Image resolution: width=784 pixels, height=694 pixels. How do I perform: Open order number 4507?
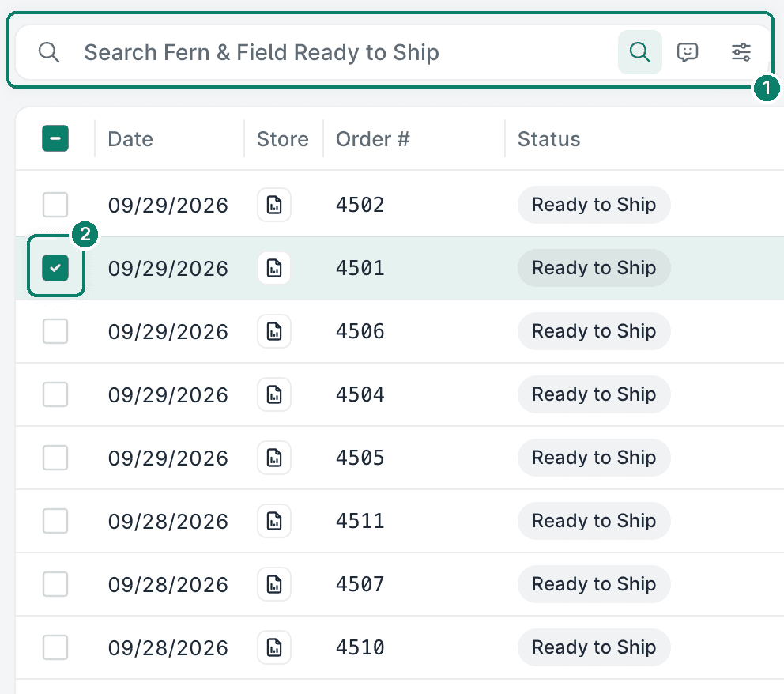click(x=360, y=584)
